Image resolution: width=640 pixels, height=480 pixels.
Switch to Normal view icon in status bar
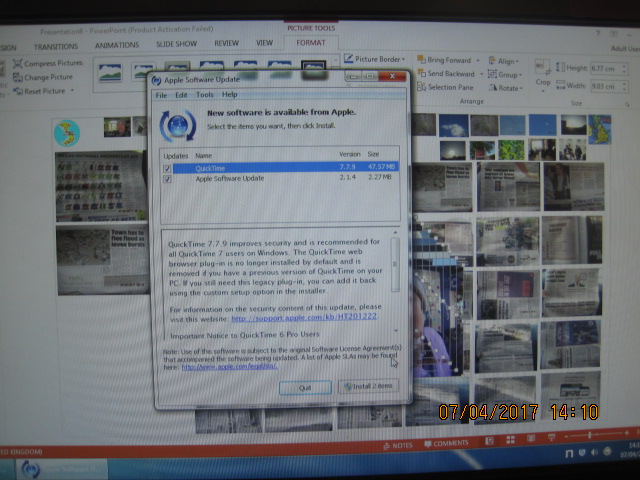(489, 441)
